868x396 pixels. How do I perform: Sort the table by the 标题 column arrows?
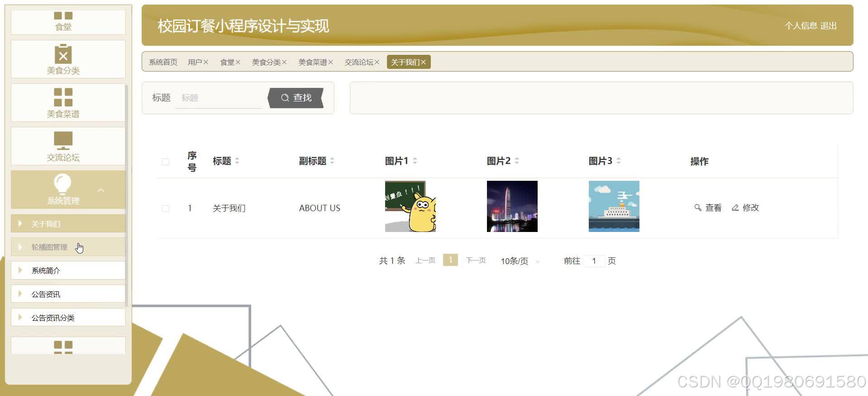tap(237, 161)
